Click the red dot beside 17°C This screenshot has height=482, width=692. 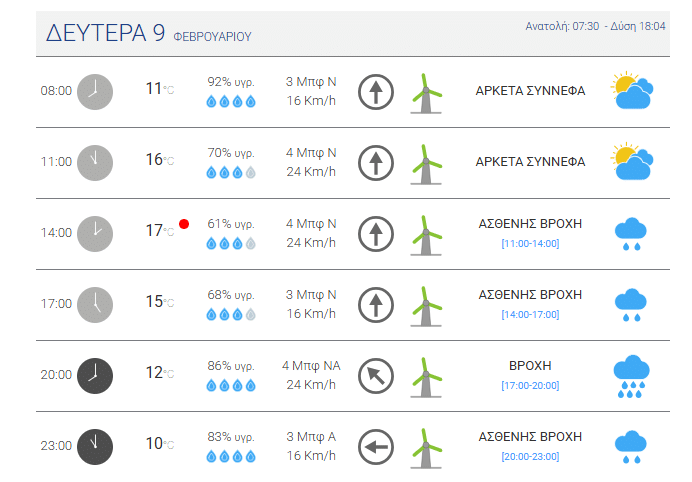[x=184, y=224]
